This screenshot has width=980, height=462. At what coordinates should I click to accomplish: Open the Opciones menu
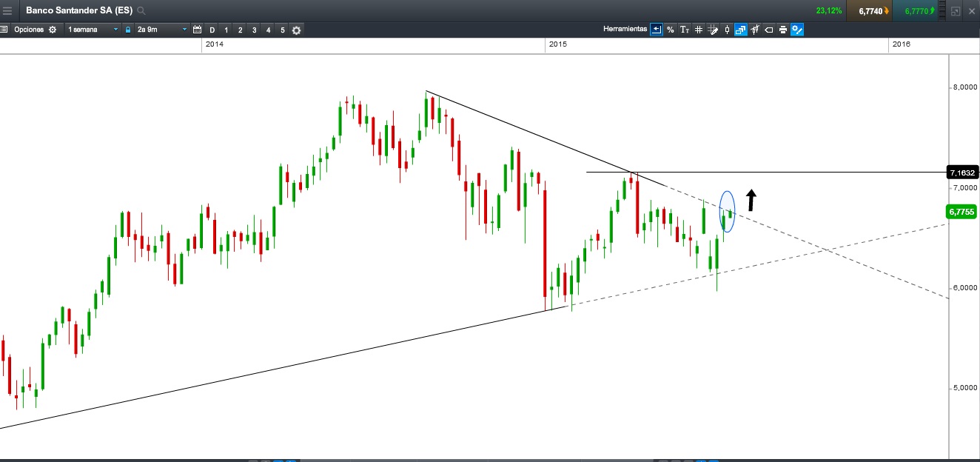29,30
